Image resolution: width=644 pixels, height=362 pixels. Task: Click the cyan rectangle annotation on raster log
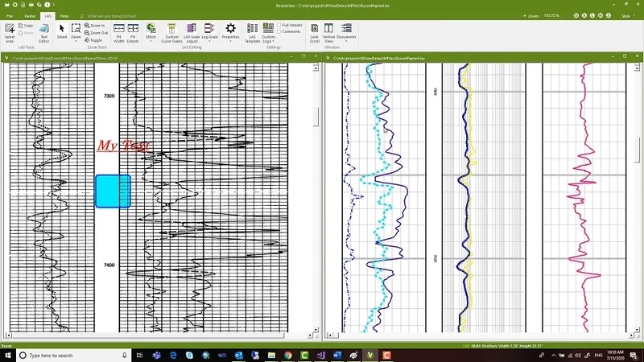click(113, 191)
